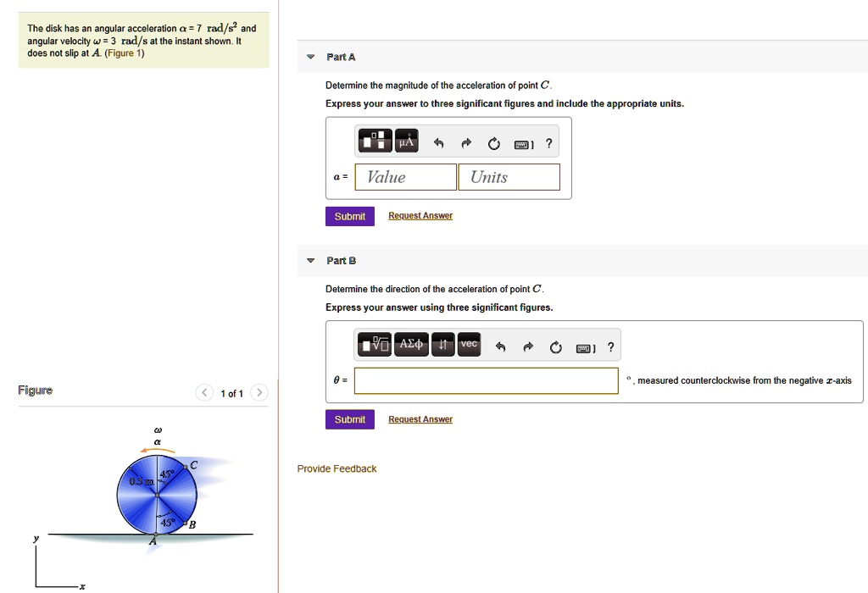
Task: Click the Value input field
Action: click(404, 177)
